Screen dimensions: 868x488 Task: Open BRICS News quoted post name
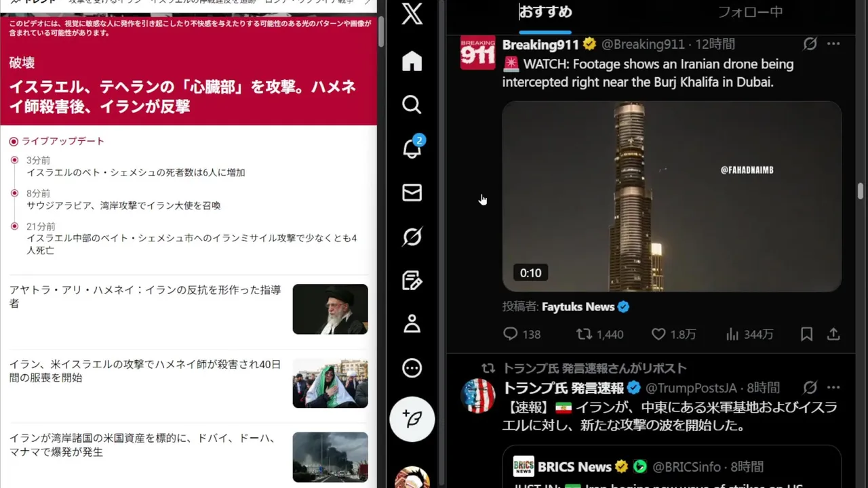pos(574,467)
